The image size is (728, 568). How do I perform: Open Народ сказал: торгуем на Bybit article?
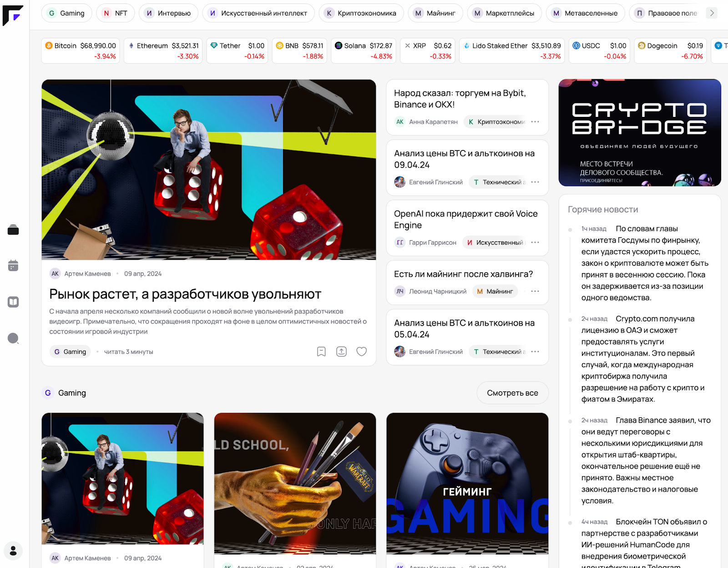coord(460,99)
